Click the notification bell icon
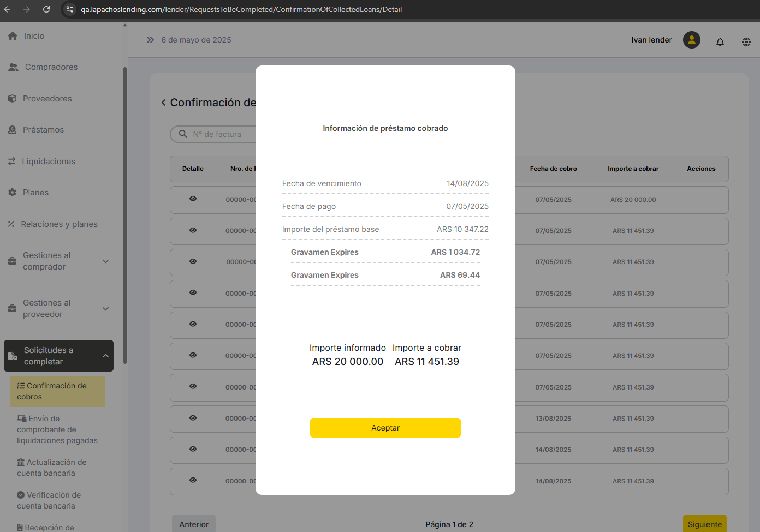Image resolution: width=760 pixels, height=532 pixels. [x=720, y=42]
